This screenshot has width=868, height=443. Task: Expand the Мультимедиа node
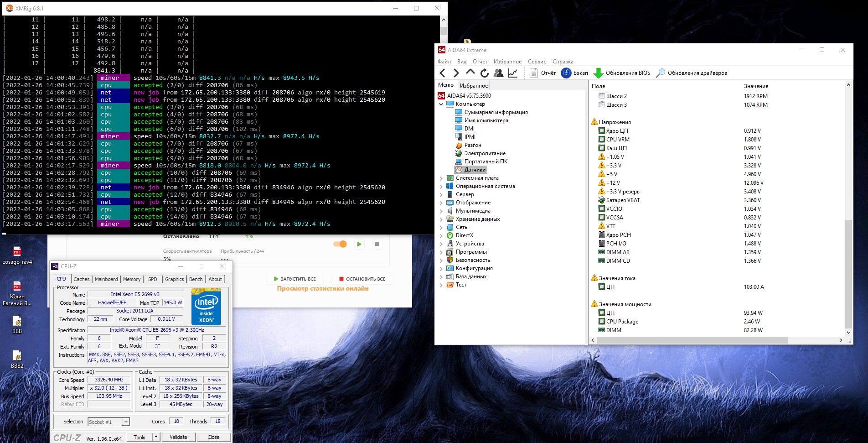point(441,211)
